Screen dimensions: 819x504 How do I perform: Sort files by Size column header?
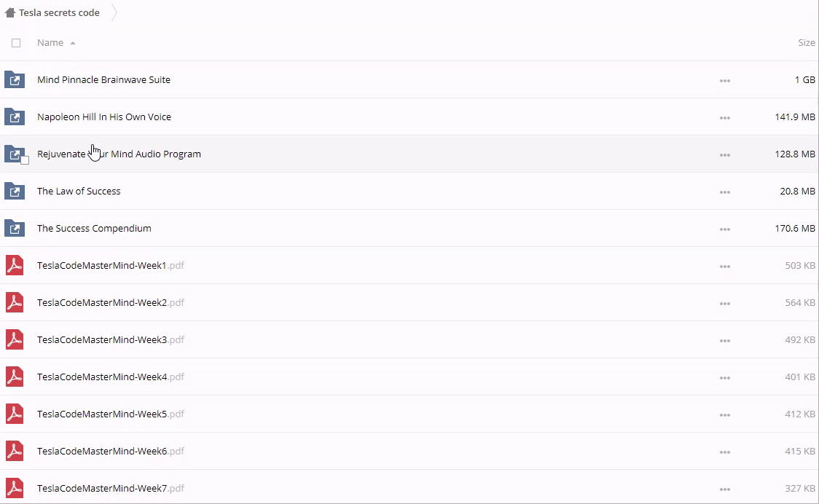click(806, 42)
